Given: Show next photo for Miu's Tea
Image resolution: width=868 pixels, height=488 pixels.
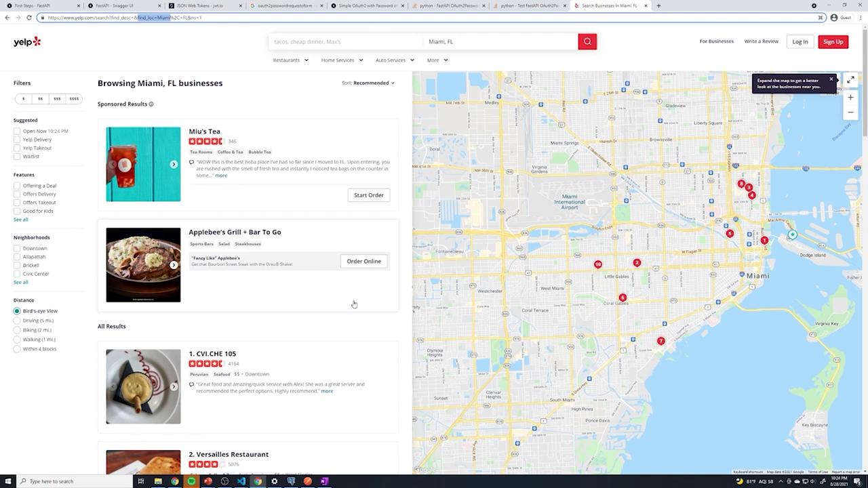Looking at the screenshot, I should (x=174, y=164).
